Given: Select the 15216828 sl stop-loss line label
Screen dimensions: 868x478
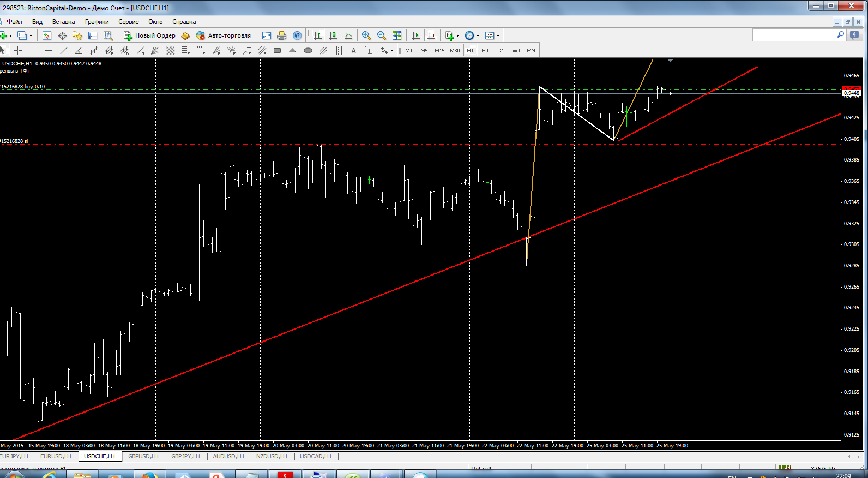Looking at the screenshot, I should point(14,141).
